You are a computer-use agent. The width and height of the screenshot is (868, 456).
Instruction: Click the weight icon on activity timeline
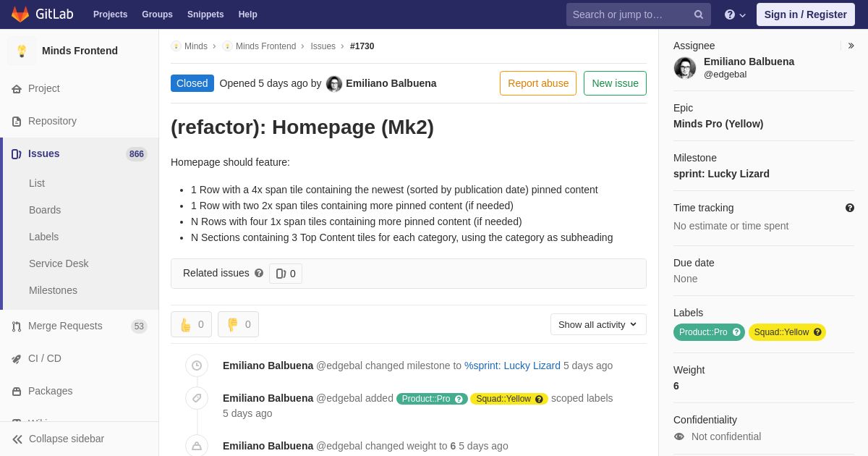point(197,446)
